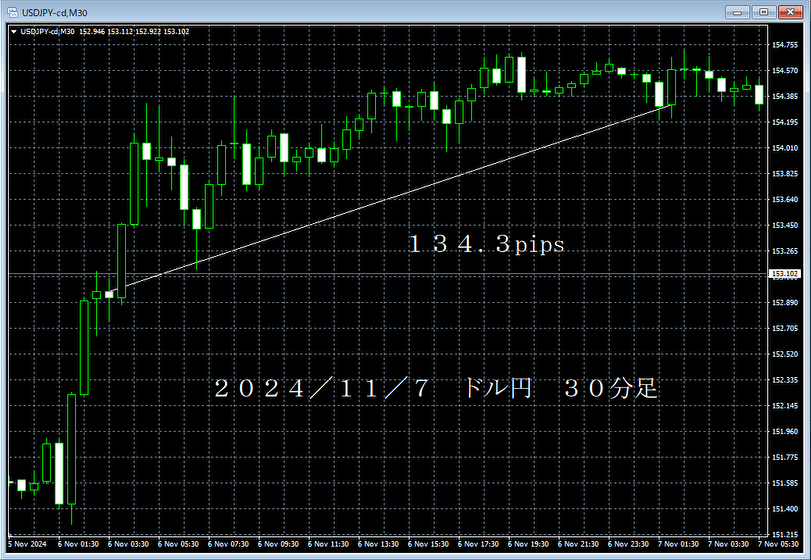
Task: Click price scale value 152.890
Action: point(784,302)
